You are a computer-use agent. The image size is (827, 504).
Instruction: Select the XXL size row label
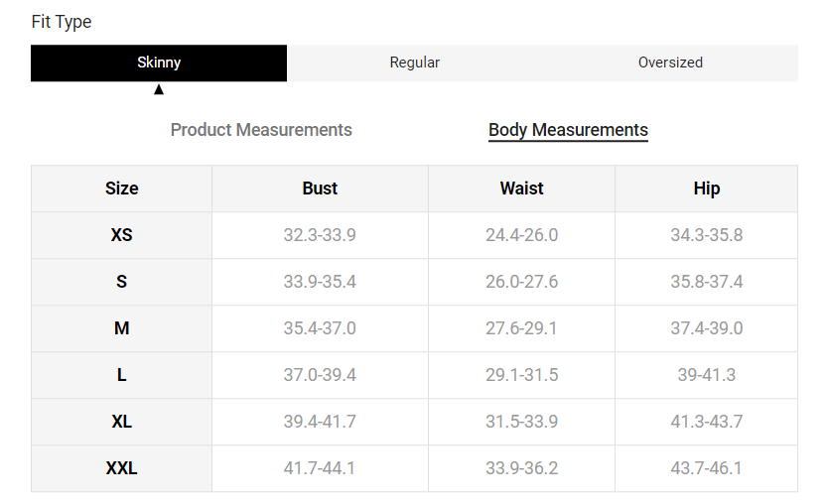(x=121, y=468)
